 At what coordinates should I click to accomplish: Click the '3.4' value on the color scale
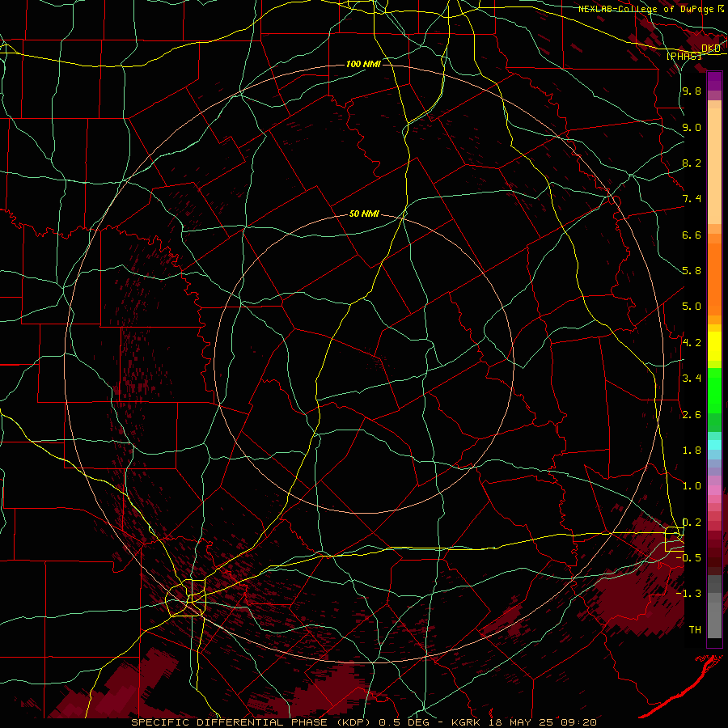coord(692,379)
